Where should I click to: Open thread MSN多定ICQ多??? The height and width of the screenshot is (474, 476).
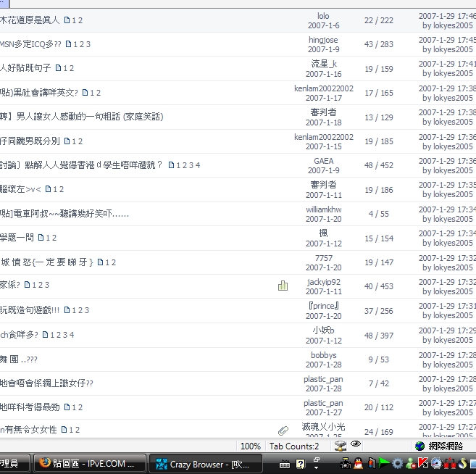(30, 44)
